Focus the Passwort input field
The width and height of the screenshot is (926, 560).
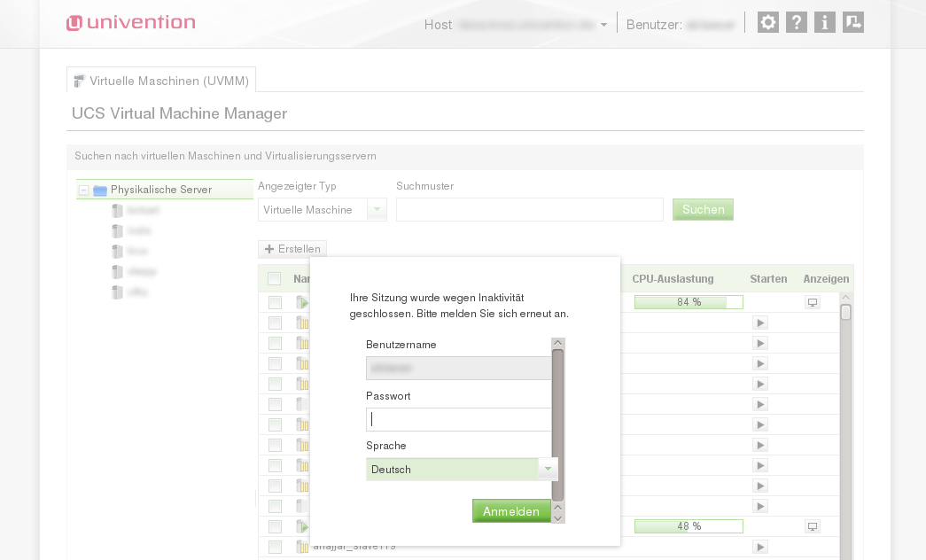[458, 420]
